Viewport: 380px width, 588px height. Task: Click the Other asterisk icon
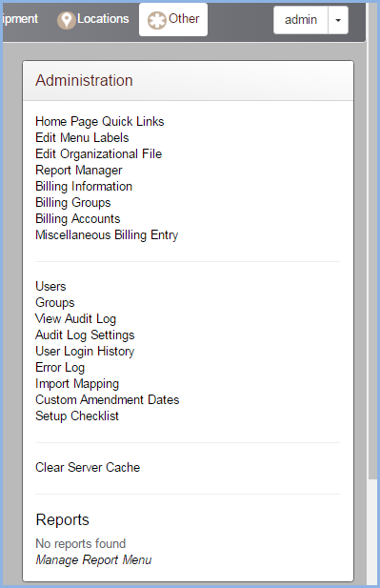pos(156,20)
